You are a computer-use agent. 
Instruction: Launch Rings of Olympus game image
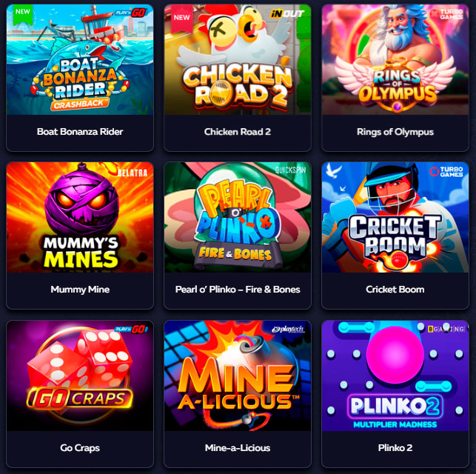395,60
